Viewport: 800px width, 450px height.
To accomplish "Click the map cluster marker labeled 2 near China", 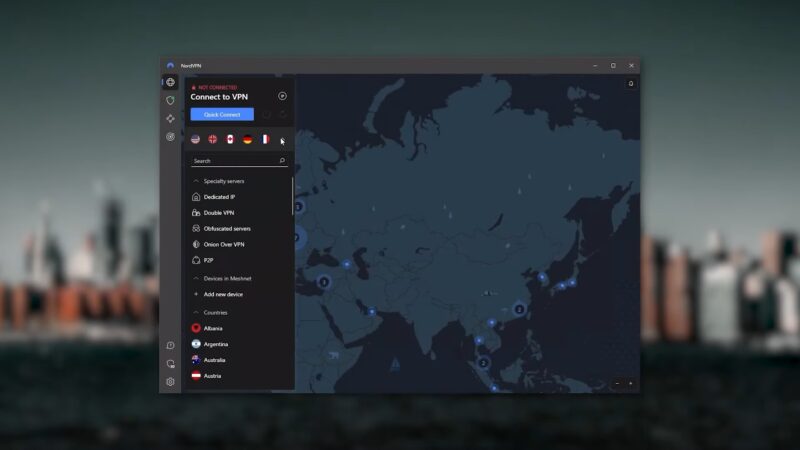I will pos(519,309).
